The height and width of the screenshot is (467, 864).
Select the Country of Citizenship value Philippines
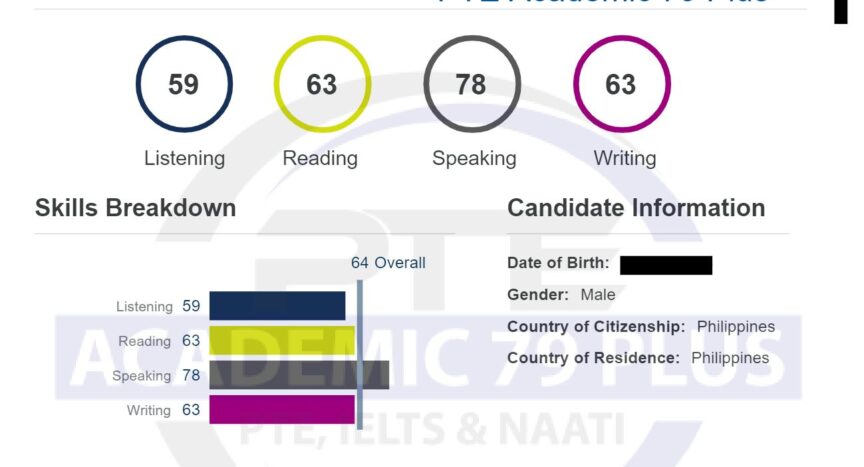(x=736, y=327)
